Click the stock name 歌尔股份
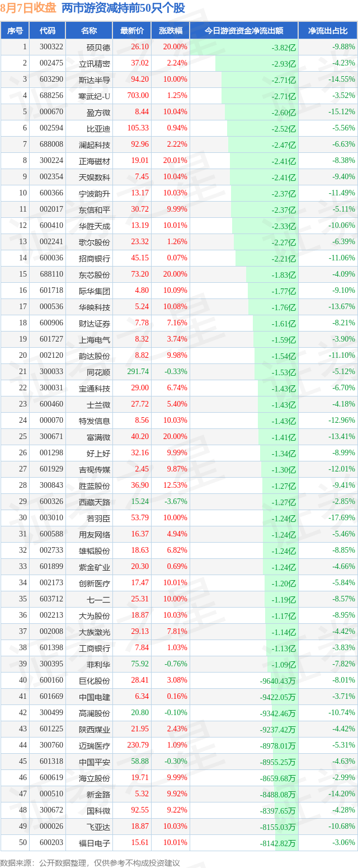The width and height of the screenshot is (358, 868). pyautogui.click(x=95, y=242)
